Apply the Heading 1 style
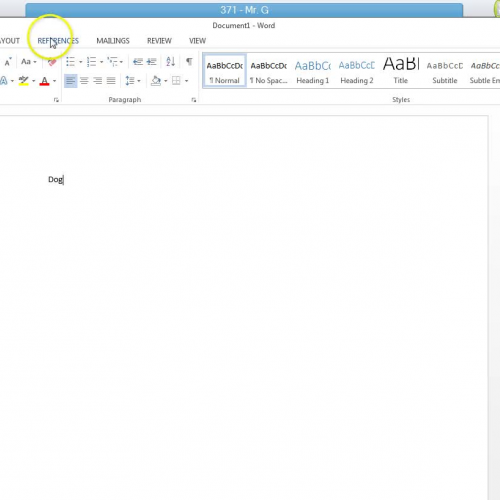 313,71
